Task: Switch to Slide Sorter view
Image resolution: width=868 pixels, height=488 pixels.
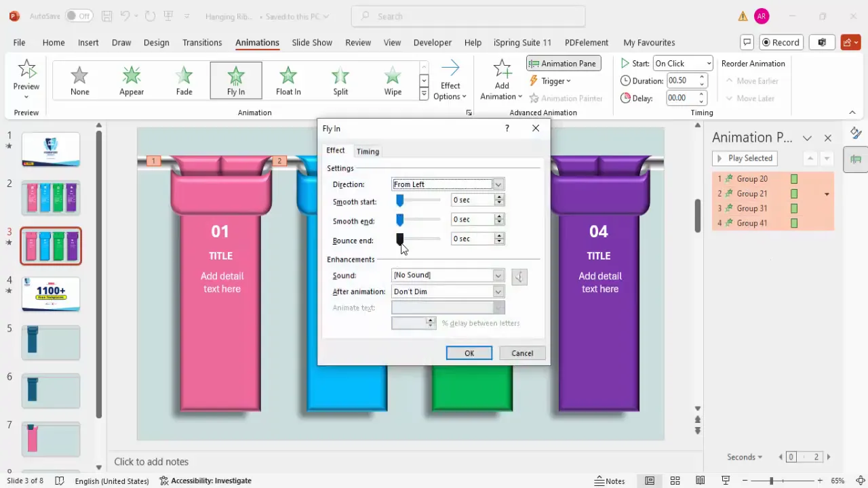Action: point(675,481)
